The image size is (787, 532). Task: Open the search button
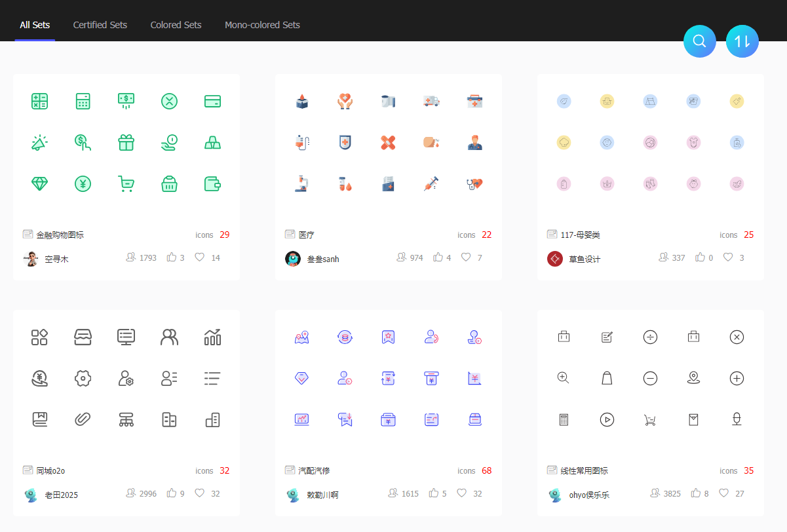tap(699, 41)
